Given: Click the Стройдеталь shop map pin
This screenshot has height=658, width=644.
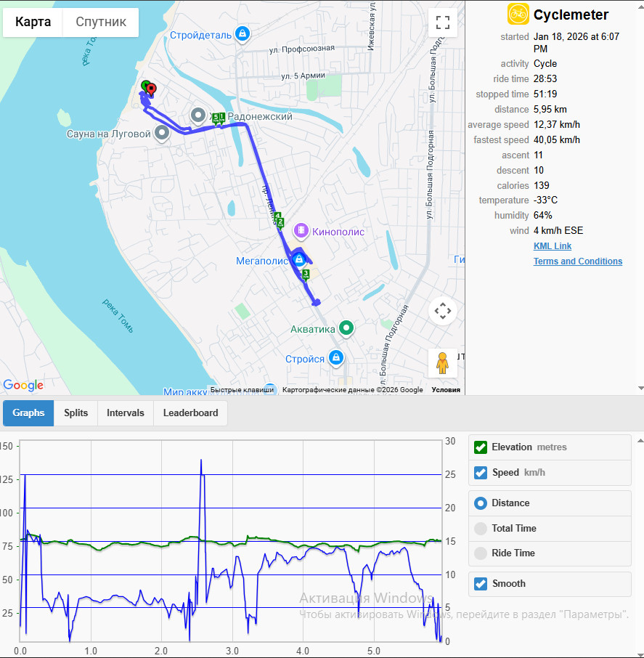Looking at the screenshot, I should pos(242,34).
